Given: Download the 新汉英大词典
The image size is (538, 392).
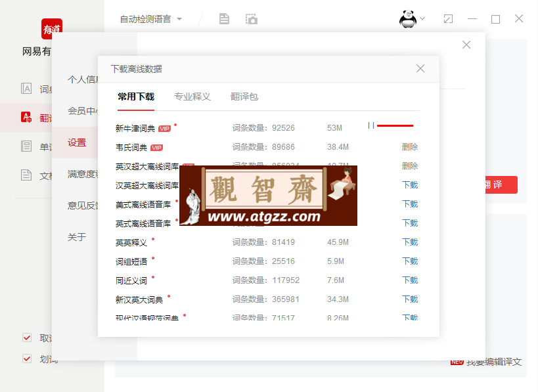Looking at the screenshot, I should (x=410, y=299).
